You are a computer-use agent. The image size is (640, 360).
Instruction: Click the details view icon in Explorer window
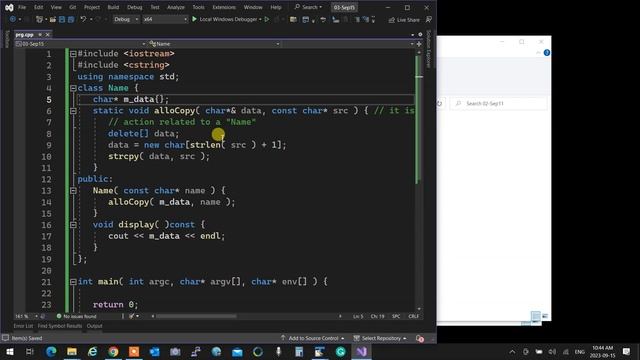[536, 316]
